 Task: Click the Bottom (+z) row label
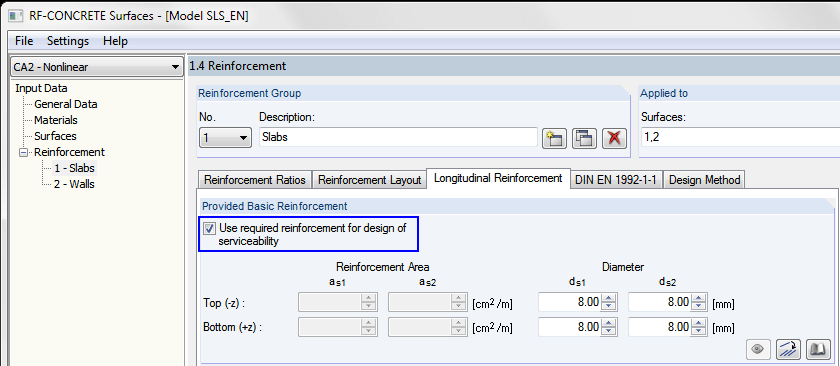click(x=232, y=327)
